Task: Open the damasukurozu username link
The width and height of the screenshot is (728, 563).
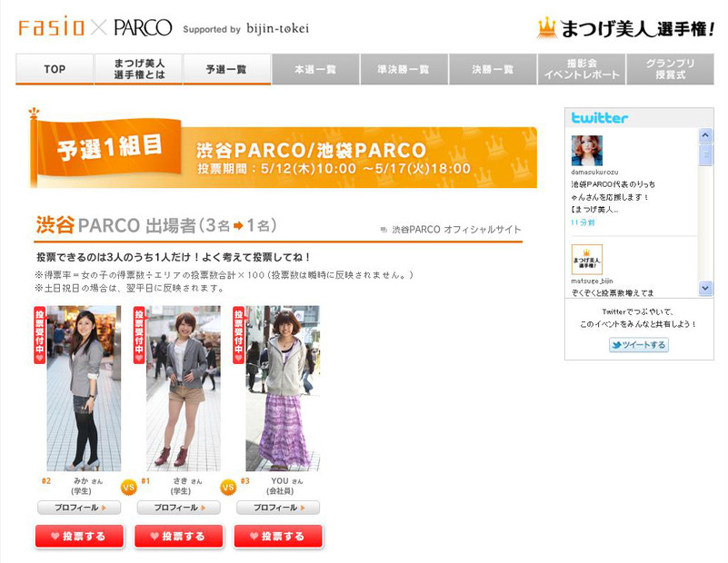Action: point(594,172)
